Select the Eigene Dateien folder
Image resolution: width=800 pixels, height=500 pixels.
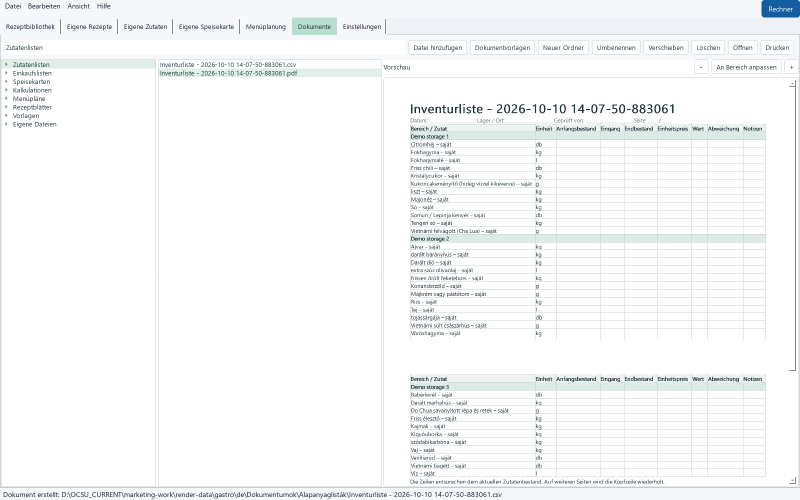tap(34, 124)
